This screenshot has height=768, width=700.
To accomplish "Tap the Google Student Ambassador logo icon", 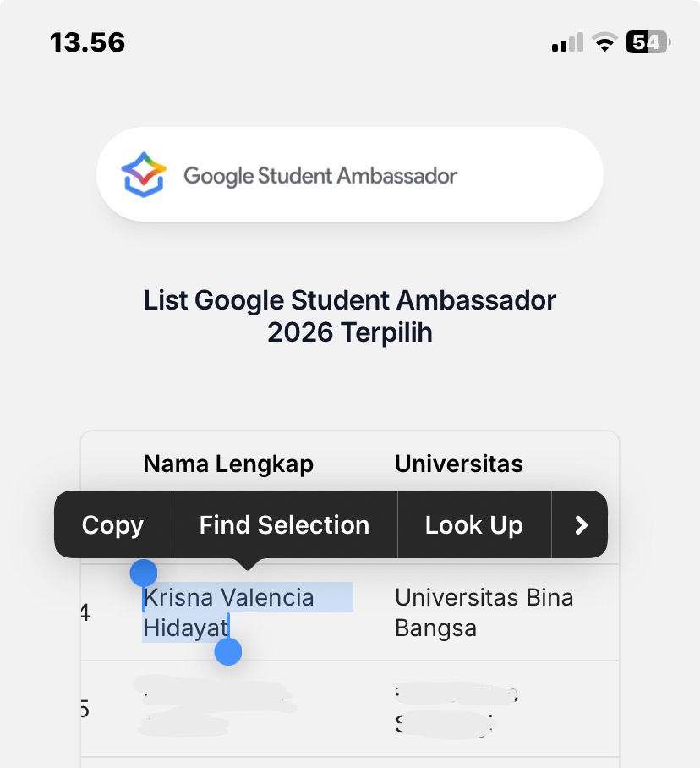I will tap(144, 174).
